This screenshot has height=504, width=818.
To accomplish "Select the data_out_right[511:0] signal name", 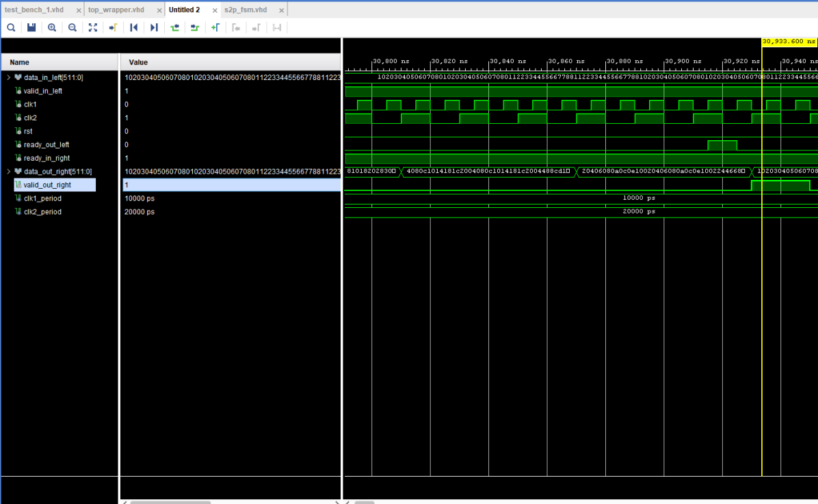I will pyautogui.click(x=57, y=171).
